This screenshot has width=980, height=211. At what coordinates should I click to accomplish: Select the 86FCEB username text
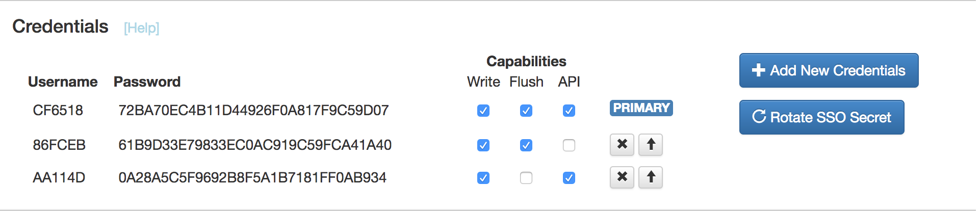click(x=59, y=145)
